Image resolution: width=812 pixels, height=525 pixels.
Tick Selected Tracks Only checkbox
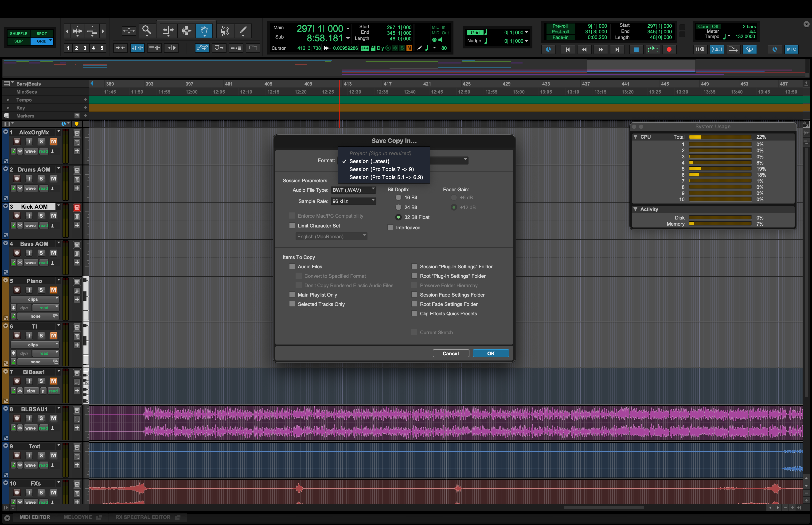(x=292, y=304)
